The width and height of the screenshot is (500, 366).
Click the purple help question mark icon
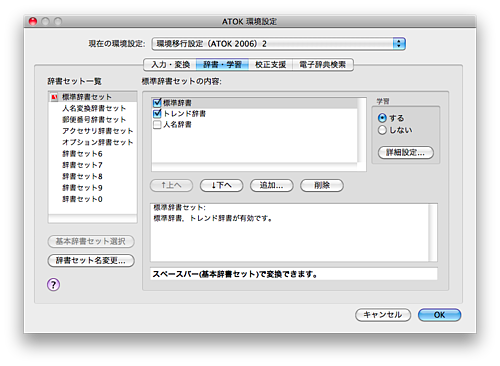tap(53, 285)
